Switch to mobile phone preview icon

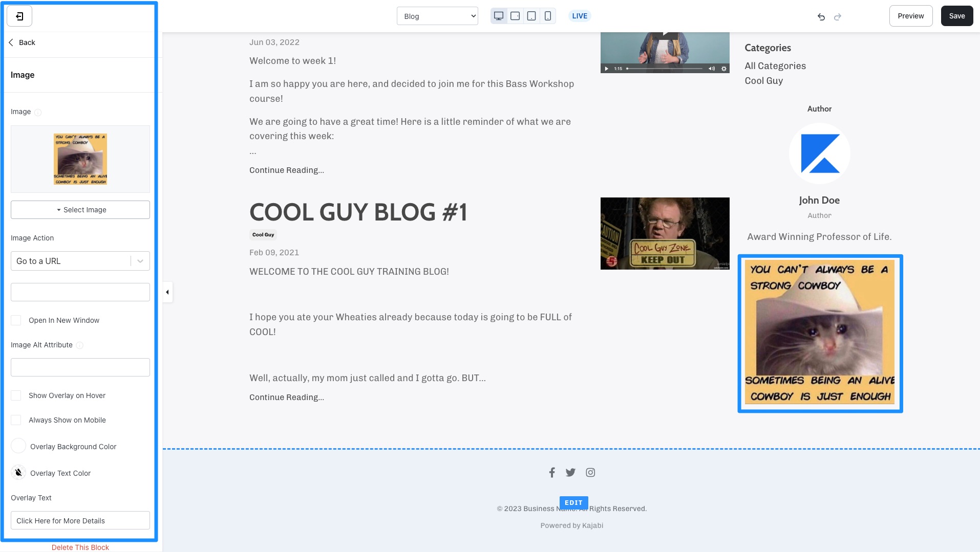click(548, 16)
